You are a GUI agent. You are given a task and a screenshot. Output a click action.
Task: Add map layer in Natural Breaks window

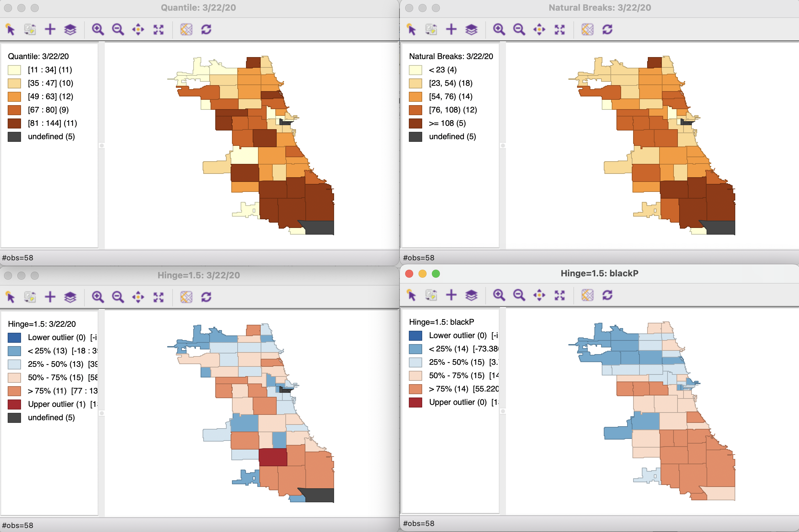451,29
